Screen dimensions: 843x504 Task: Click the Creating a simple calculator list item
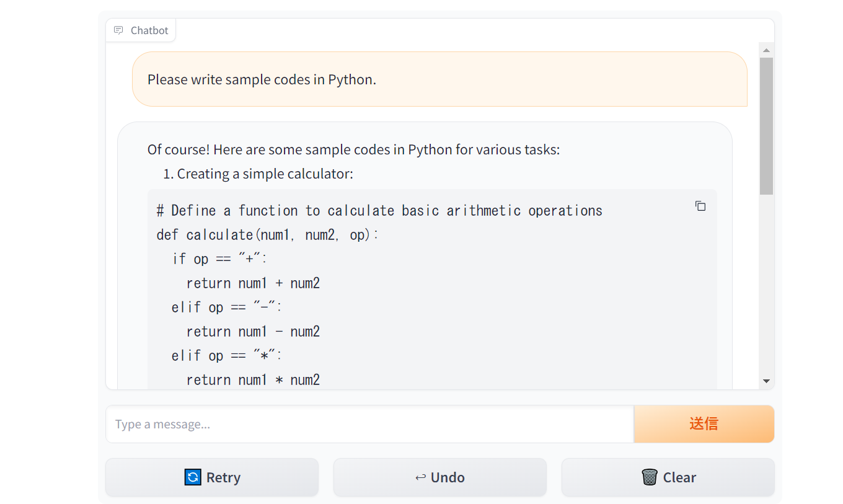click(x=265, y=174)
